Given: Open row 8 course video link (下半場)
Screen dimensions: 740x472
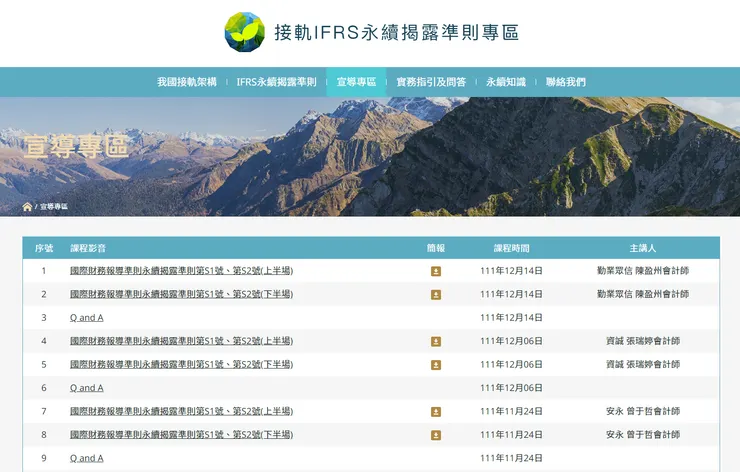Looking at the screenshot, I should click(x=182, y=434).
